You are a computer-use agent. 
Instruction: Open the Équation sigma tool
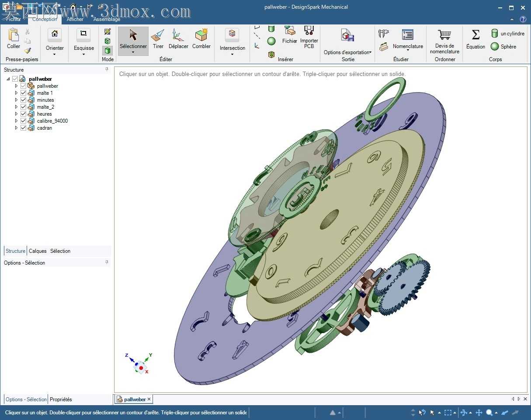(x=475, y=34)
